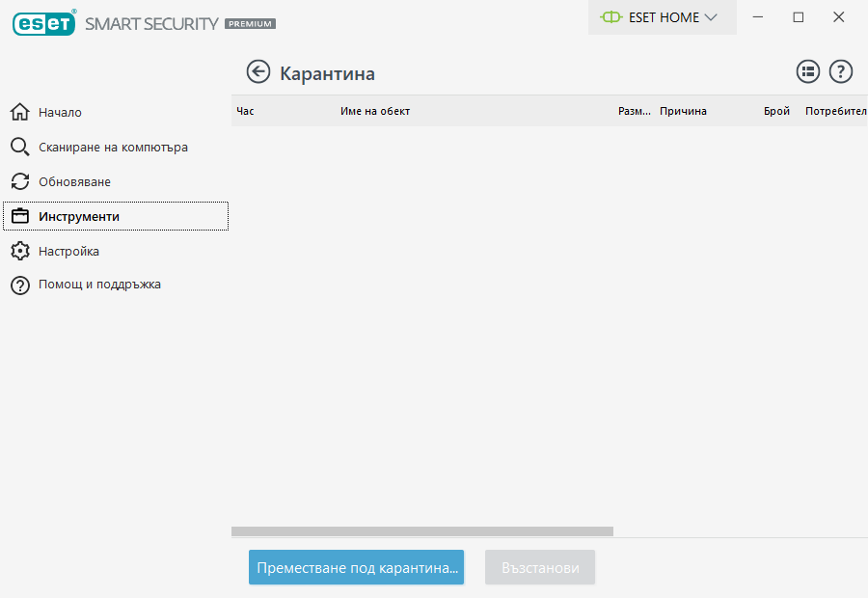This screenshot has height=598, width=868.
Task: Minimize the ESET window
Action: click(758, 17)
